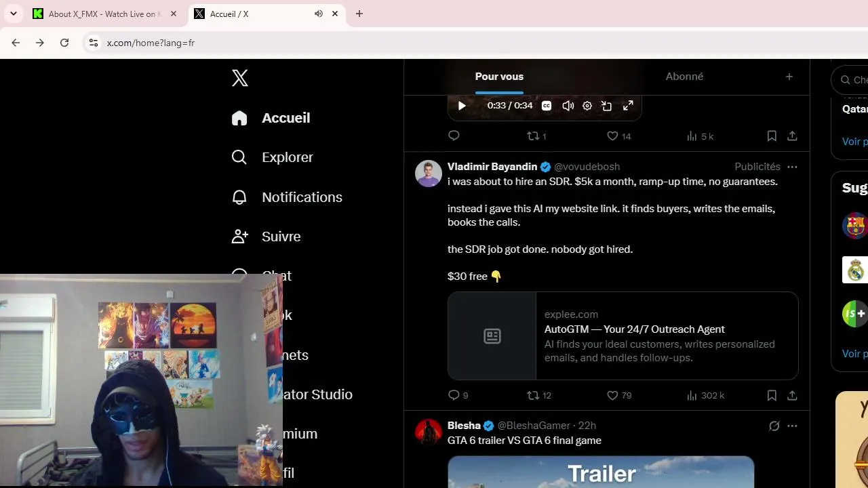
Task: Open the Suivre page in sidebar
Action: (x=266, y=237)
